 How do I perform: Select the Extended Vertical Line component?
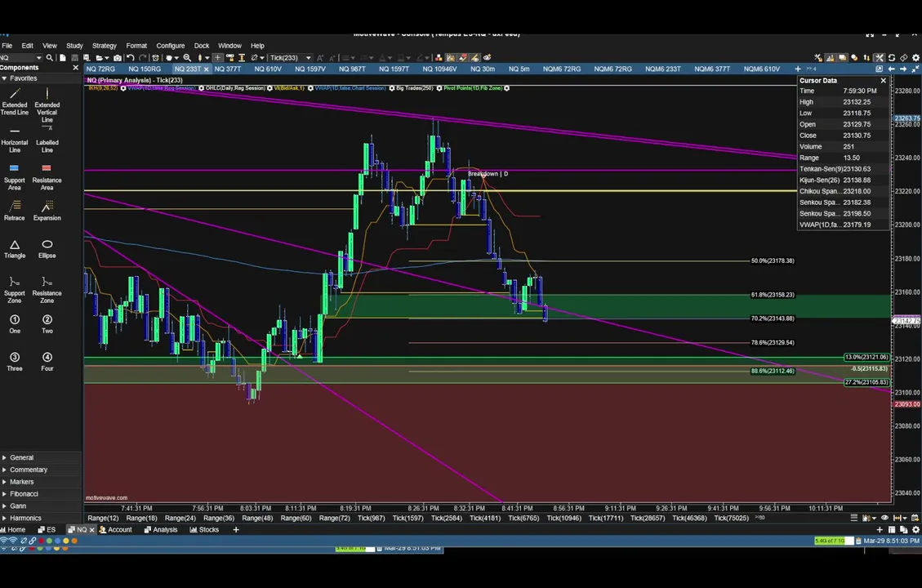click(47, 105)
